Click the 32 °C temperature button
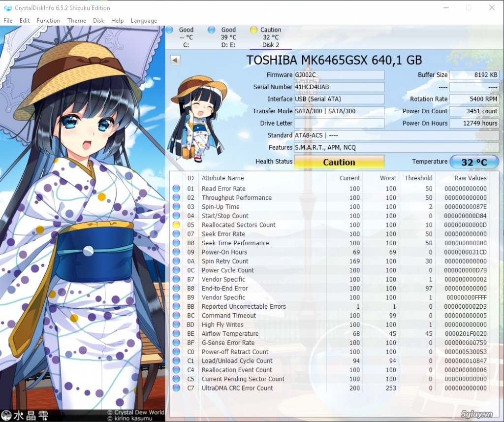This screenshot has width=504, height=422. (x=474, y=162)
